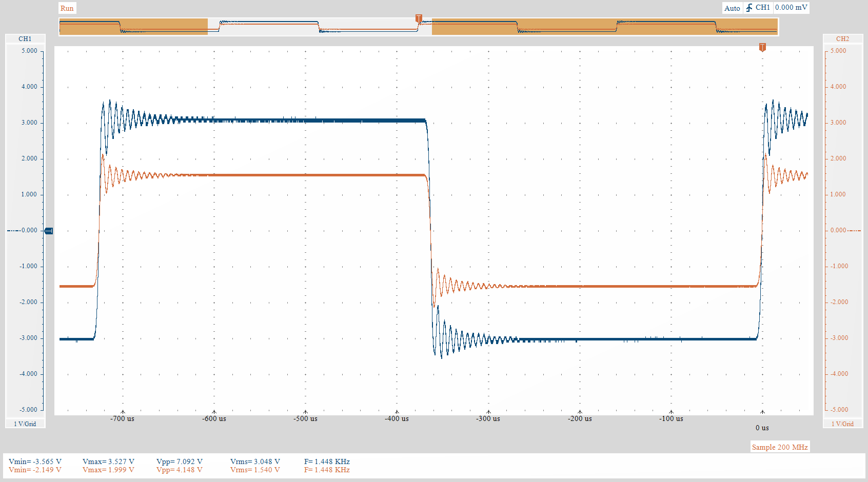Click the Vpp= 4.148 V measurement
Image resolution: width=868 pixels, height=482 pixels.
180,470
